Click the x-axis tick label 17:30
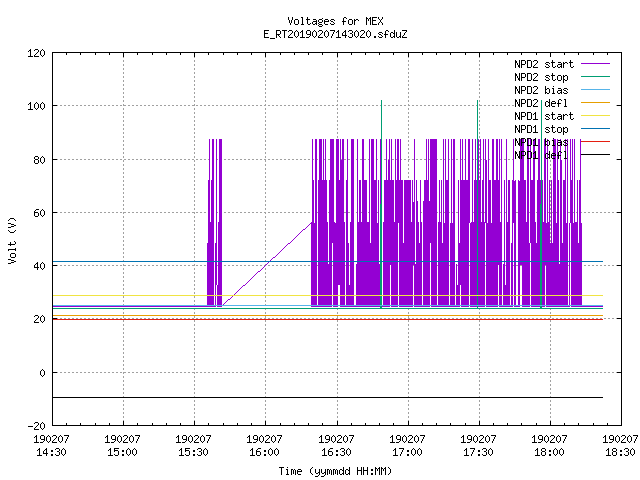Screen dimensions: 640x480 click(478, 452)
